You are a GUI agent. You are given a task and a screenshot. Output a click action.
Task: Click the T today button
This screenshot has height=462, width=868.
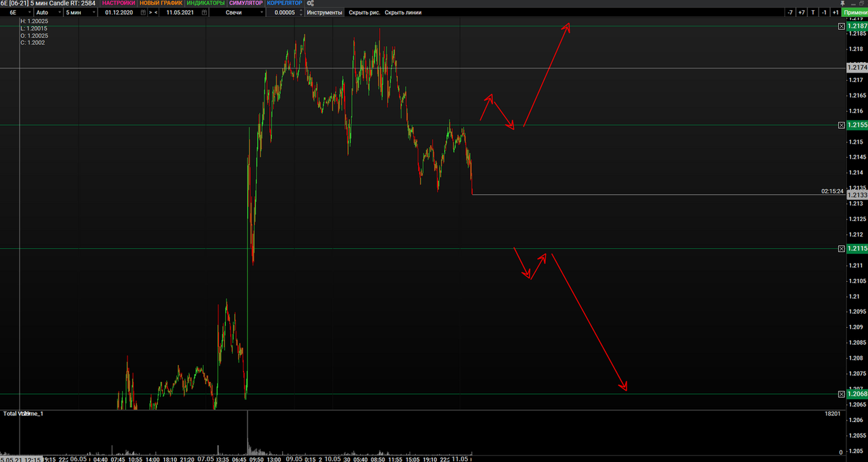(813, 12)
